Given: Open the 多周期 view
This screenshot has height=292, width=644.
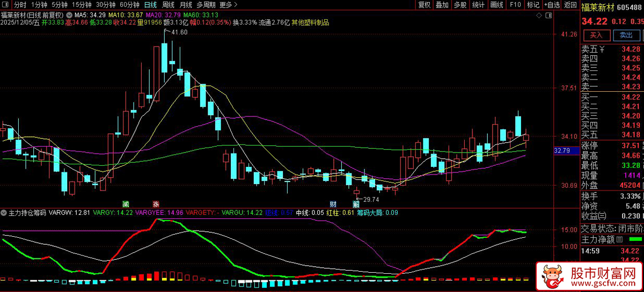Looking at the screenshot, I should click(206, 5).
